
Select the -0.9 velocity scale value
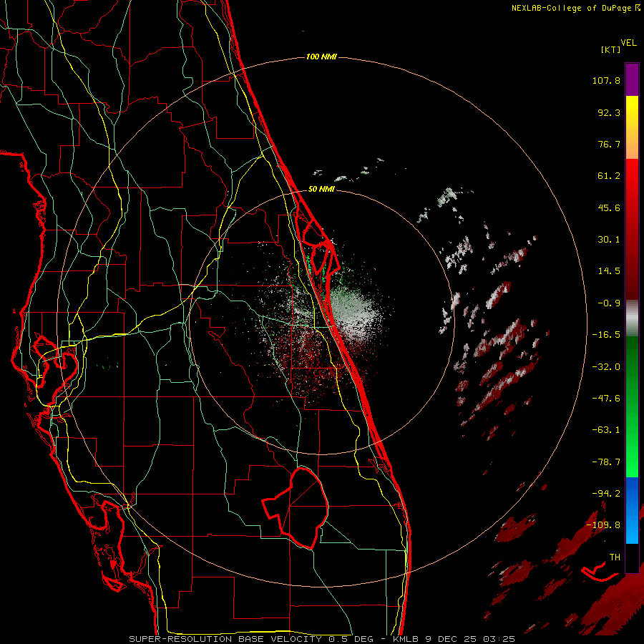609,303
